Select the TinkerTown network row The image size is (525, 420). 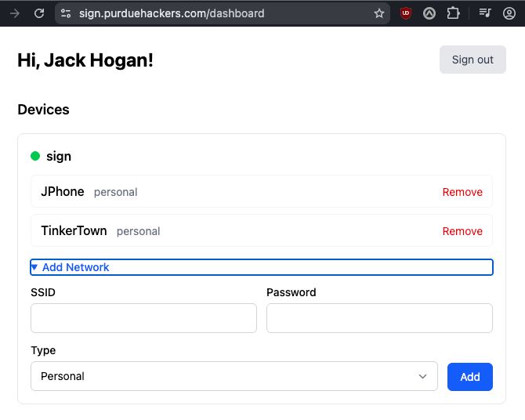[235, 231]
